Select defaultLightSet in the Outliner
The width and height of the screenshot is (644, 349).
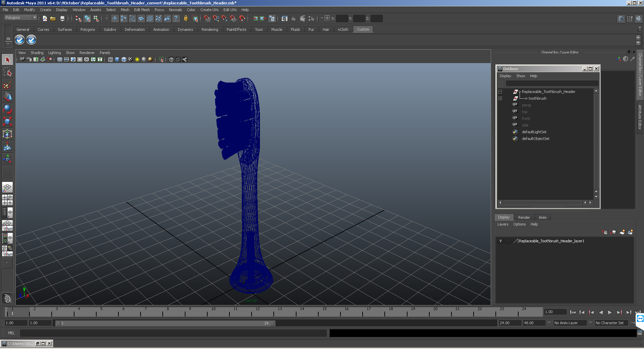[x=534, y=132]
